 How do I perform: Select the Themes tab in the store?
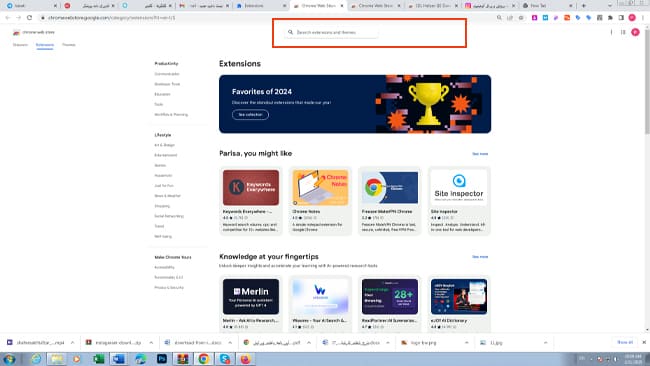tap(69, 45)
